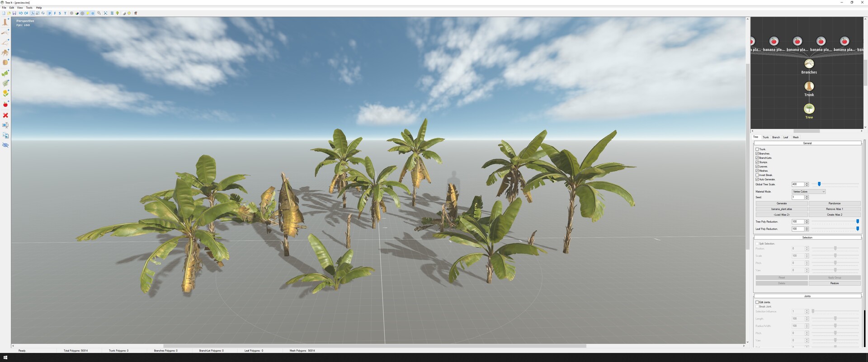The height and width of the screenshot is (362, 868).
Task: Click the duplicate node icon in sidebar
Action: point(5,135)
